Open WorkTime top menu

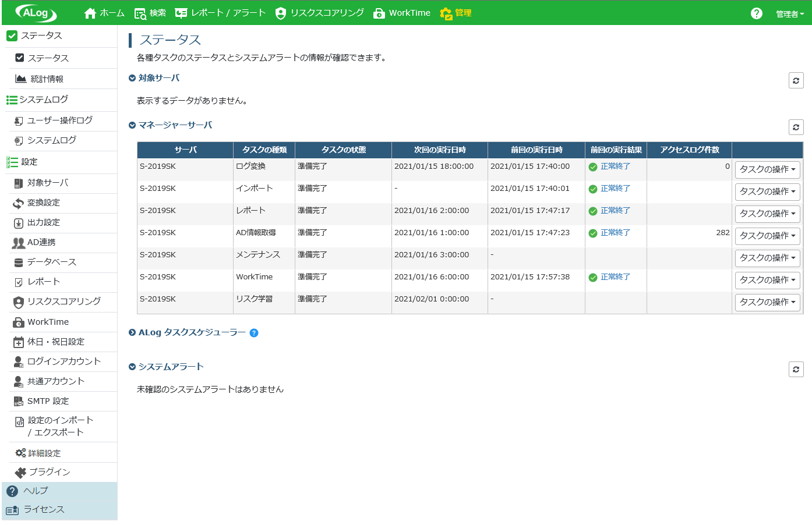click(402, 13)
